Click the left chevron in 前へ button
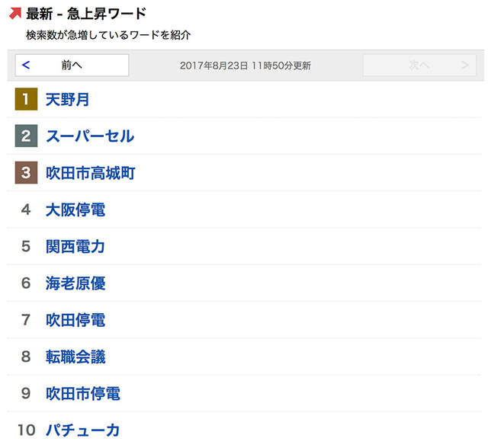 [x=26, y=66]
